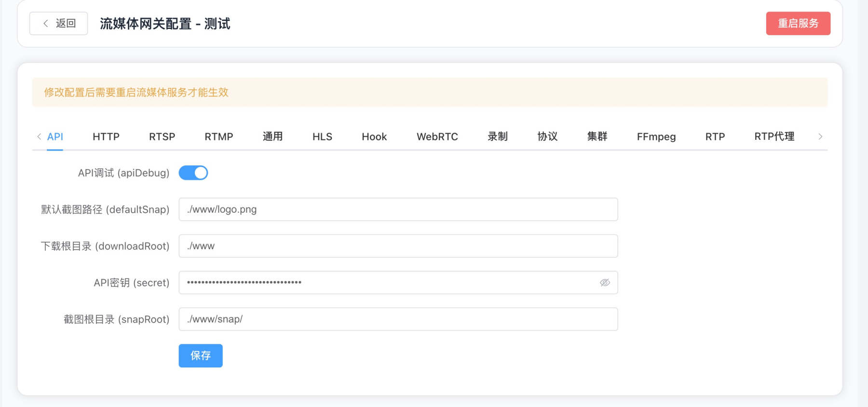Focus the API密钥 secret password field
Screen dimensions: 868x407
click(x=398, y=283)
